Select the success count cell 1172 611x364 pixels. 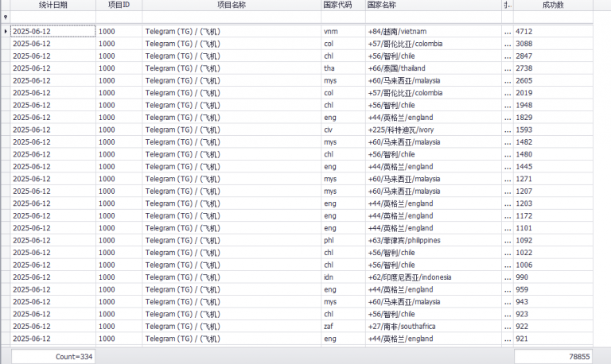[x=553, y=215]
